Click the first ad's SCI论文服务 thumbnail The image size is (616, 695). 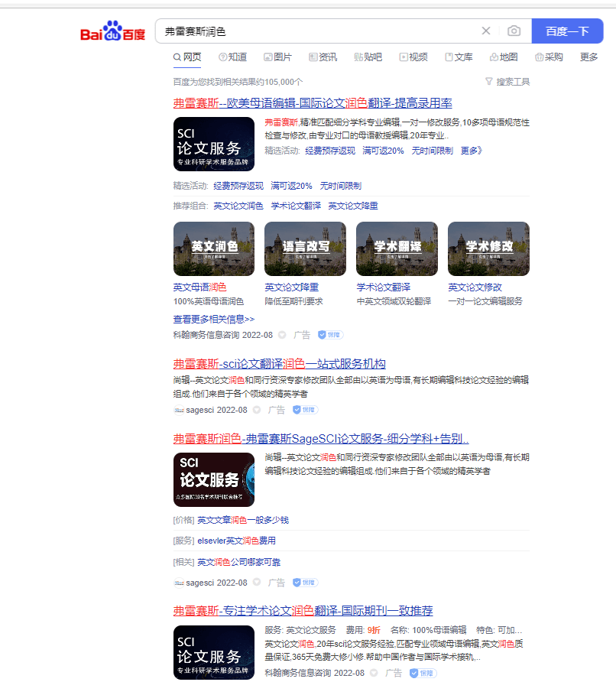pos(213,144)
